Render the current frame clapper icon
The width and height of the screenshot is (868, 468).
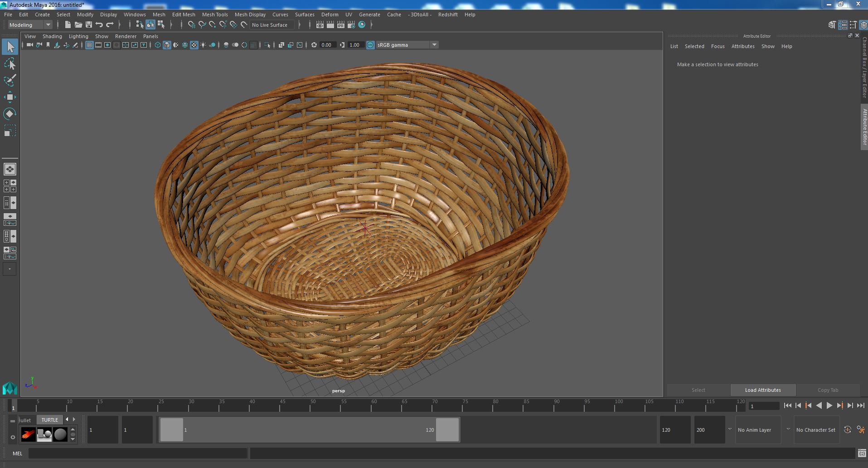330,25
